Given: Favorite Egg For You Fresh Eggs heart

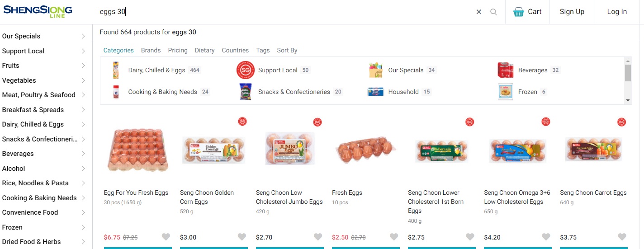Looking at the screenshot, I should (x=166, y=237).
